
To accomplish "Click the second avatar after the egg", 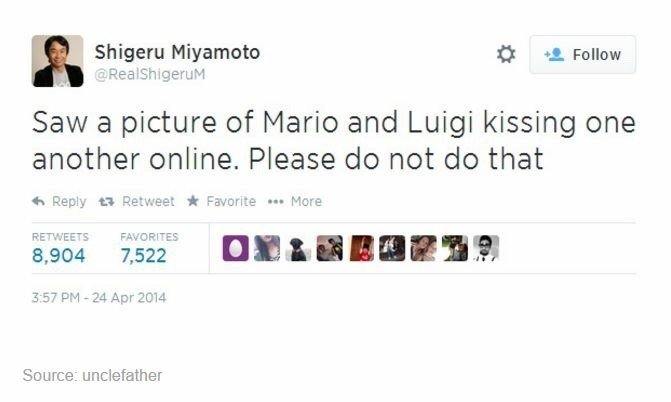I will coord(267,248).
